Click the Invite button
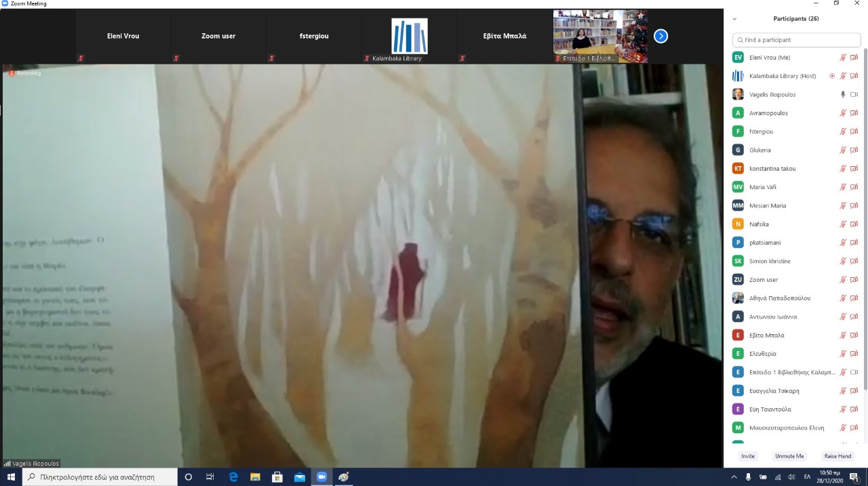Viewport: 868px width, 486px height. click(x=747, y=456)
